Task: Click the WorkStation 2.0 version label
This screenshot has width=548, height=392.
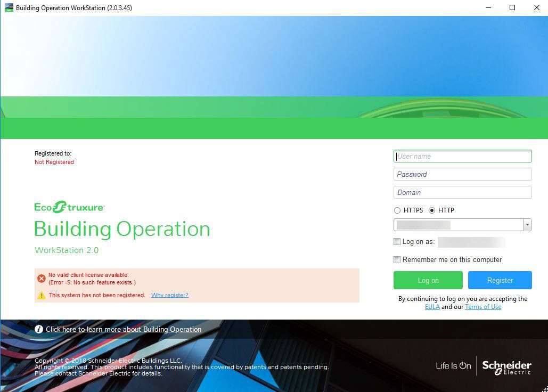Action: (67, 250)
